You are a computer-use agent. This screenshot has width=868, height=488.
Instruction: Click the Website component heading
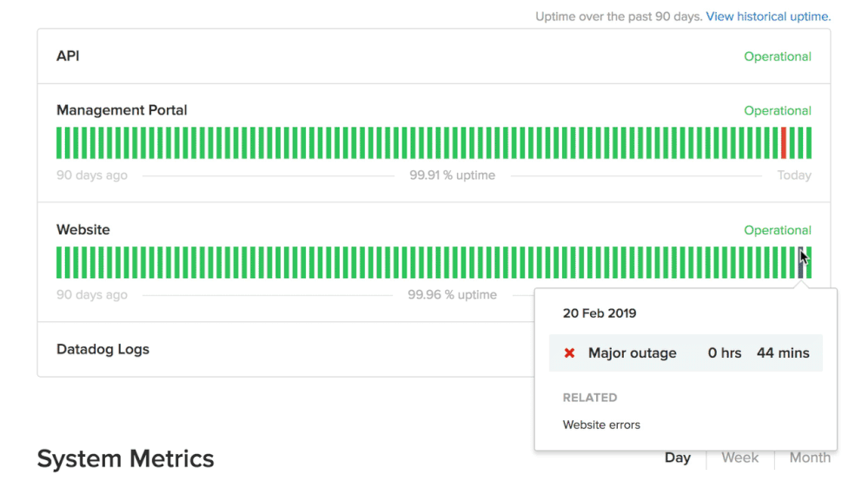click(x=83, y=229)
